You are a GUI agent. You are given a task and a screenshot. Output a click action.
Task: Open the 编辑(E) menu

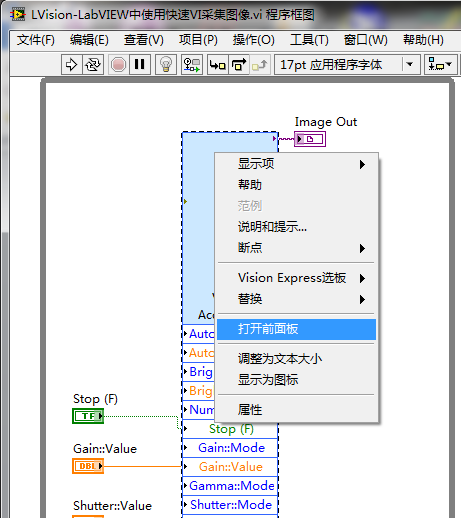(89, 40)
